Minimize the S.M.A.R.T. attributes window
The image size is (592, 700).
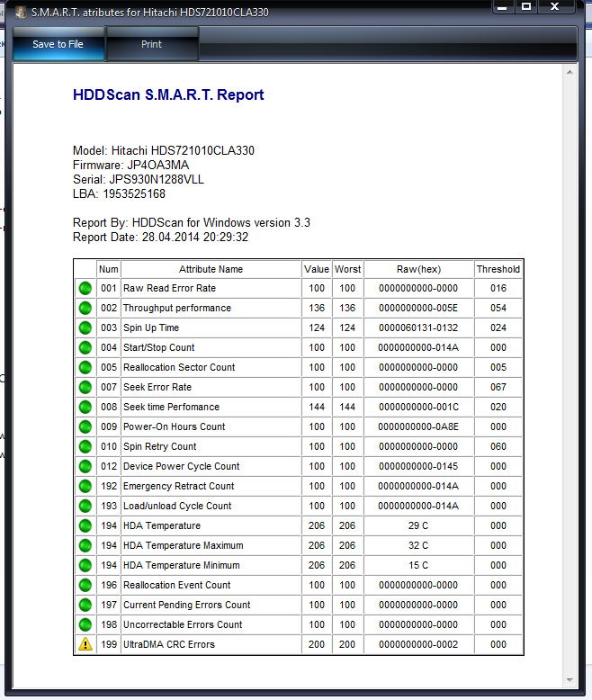click(x=503, y=6)
